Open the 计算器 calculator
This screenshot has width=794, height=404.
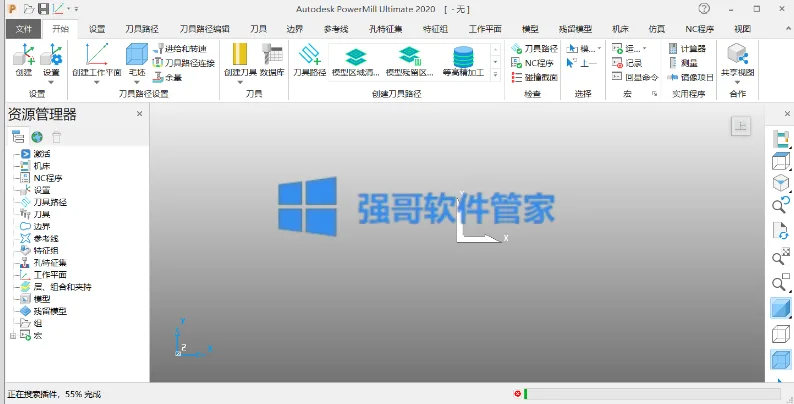(687, 49)
